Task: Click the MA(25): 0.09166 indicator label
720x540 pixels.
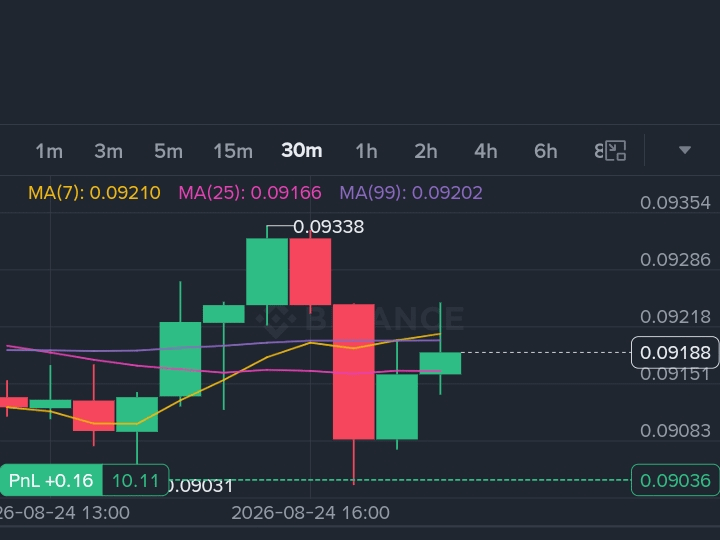Action: point(250,192)
